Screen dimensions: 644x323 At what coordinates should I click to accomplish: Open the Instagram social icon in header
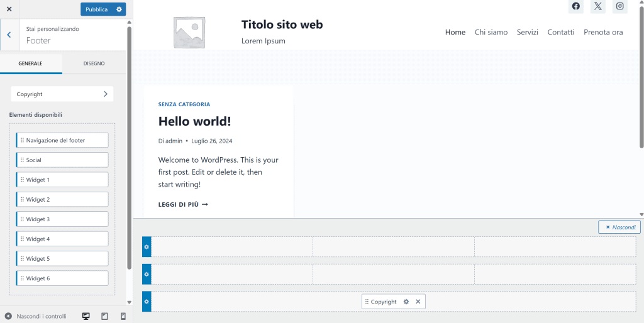click(x=620, y=6)
